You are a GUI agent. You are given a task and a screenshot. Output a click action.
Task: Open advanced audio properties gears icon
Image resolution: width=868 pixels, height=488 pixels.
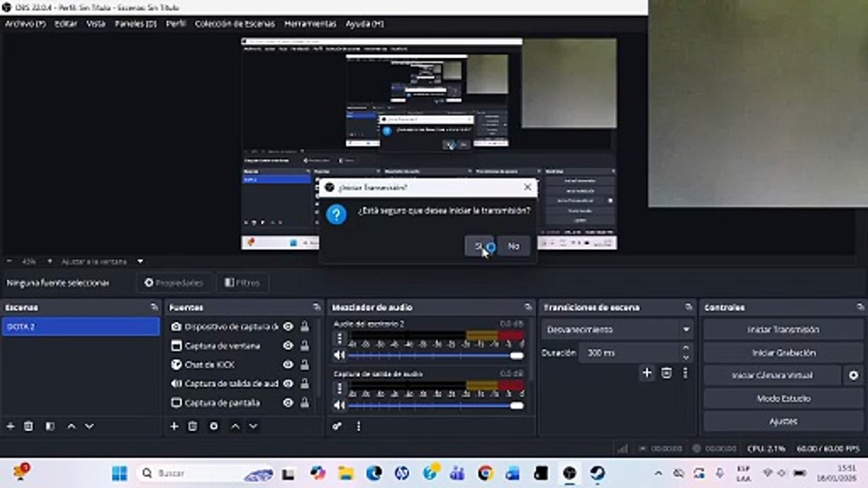(337, 426)
